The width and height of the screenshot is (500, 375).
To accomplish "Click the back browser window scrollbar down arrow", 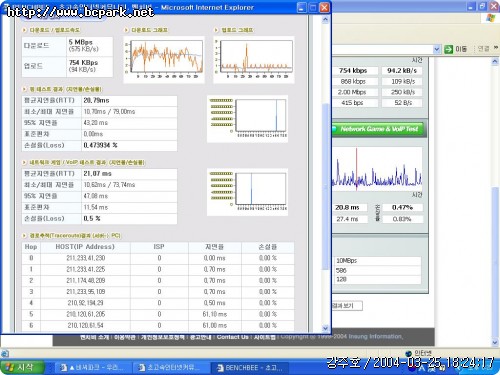I will (495, 342).
